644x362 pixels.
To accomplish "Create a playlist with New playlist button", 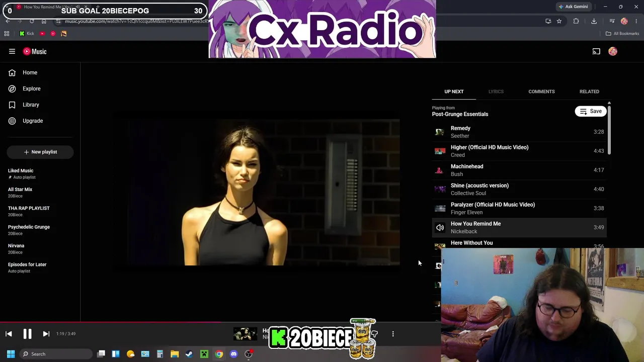I will [40, 152].
